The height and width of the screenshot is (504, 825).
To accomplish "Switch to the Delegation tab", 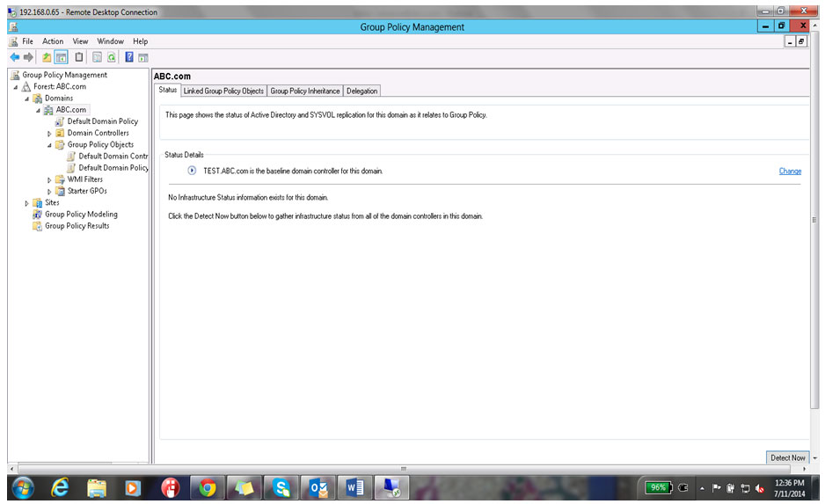I will pyautogui.click(x=362, y=91).
